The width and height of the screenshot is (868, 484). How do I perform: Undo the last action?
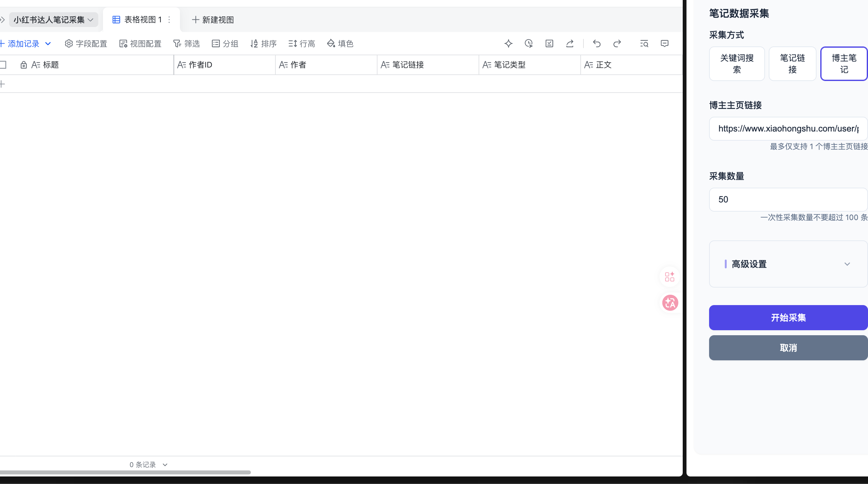click(x=597, y=43)
